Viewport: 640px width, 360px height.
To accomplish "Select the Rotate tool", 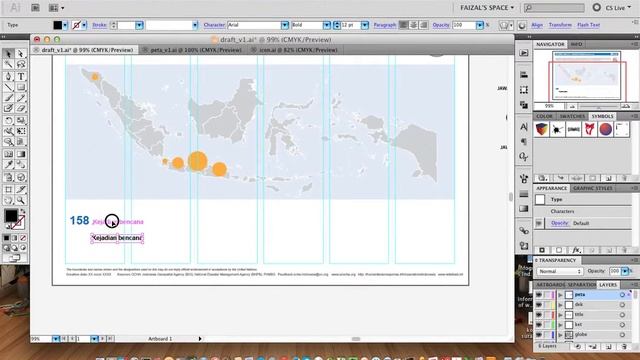I will (x=8, y=120).
